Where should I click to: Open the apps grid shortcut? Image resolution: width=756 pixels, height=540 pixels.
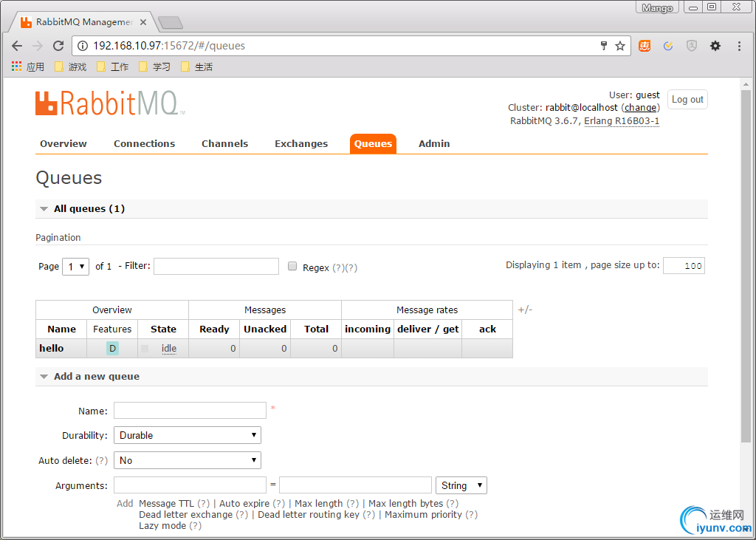coord(27,66)
